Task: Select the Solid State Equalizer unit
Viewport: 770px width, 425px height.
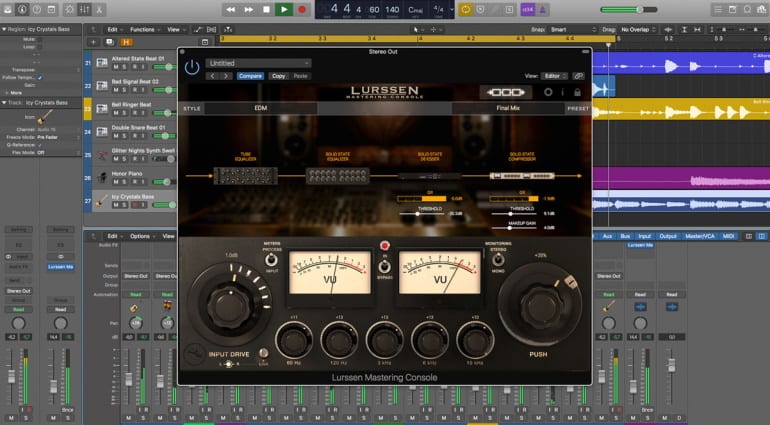Action: [338, 175]
